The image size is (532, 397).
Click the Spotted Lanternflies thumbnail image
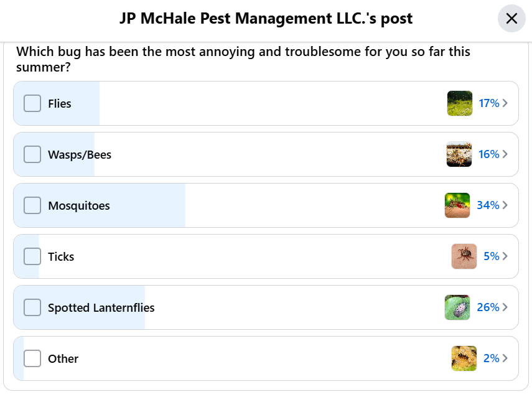pyautogui.click(x=457, y=307)
